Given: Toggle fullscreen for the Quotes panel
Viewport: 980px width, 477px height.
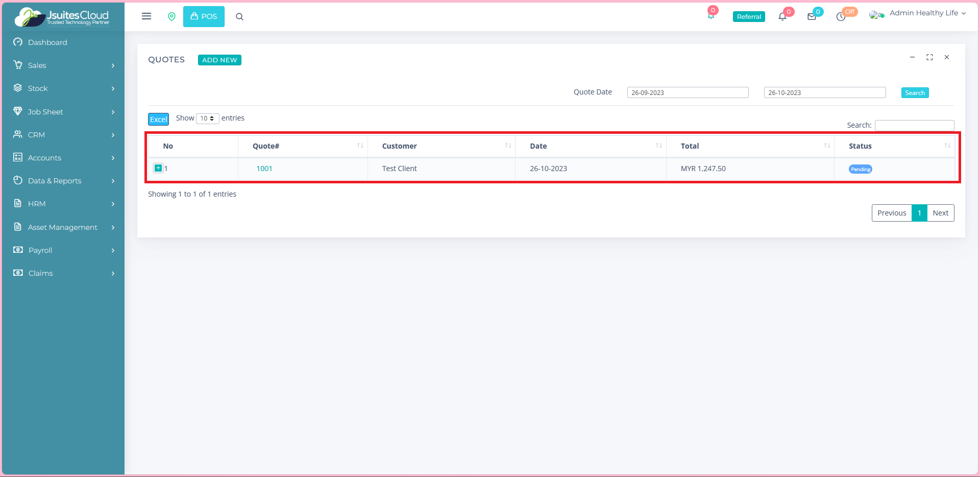Looking at the screenshot, I should [929, 57].
